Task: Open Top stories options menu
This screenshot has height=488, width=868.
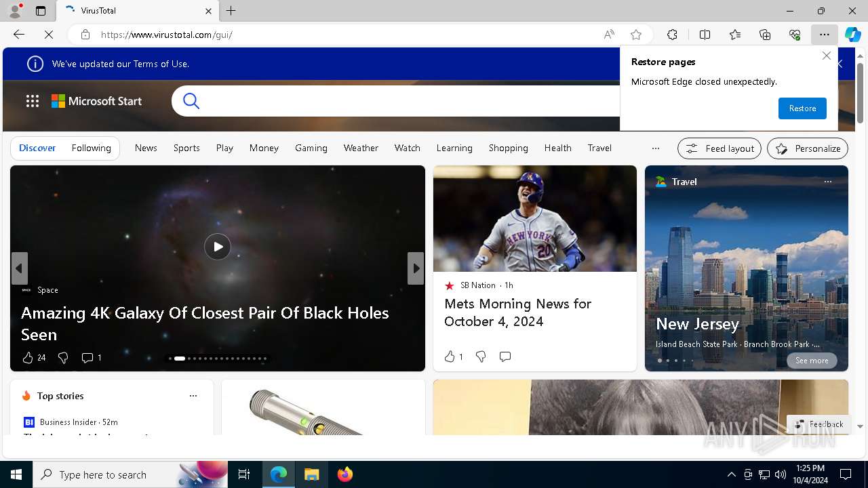Action: point(193,396)
